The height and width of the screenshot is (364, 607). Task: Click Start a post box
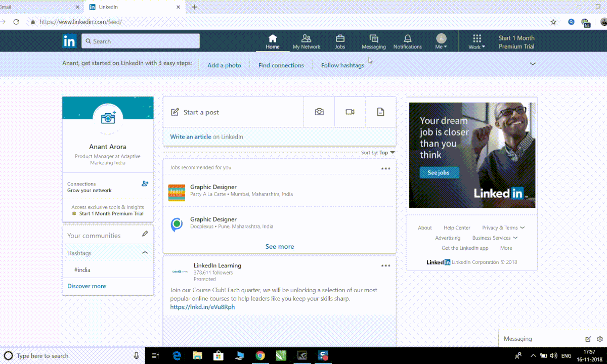tap(233, 112)
